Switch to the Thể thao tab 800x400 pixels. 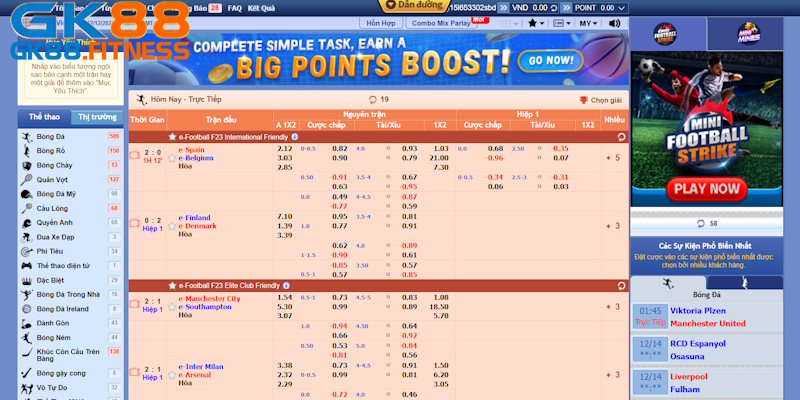coord(44,117)
